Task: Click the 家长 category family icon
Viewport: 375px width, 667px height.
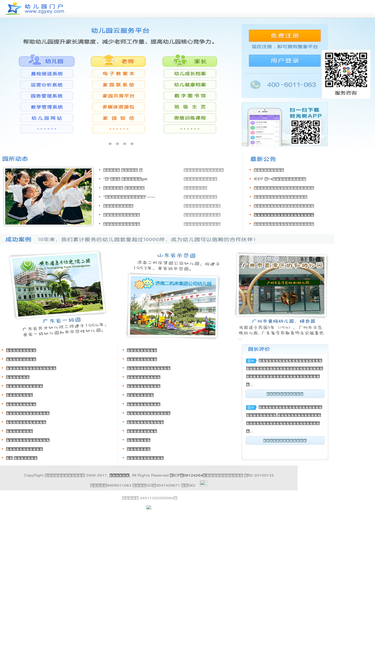Action: 180,60
